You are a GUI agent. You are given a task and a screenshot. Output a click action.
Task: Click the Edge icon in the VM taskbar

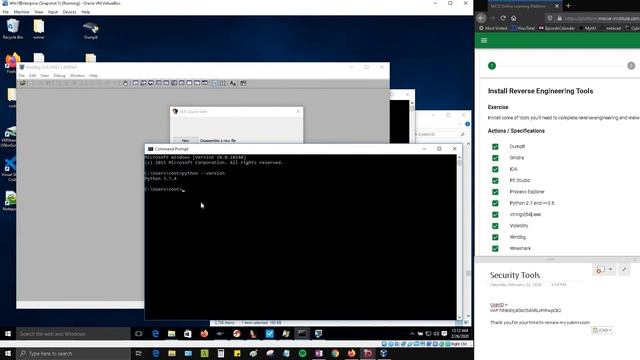(156, 333)
